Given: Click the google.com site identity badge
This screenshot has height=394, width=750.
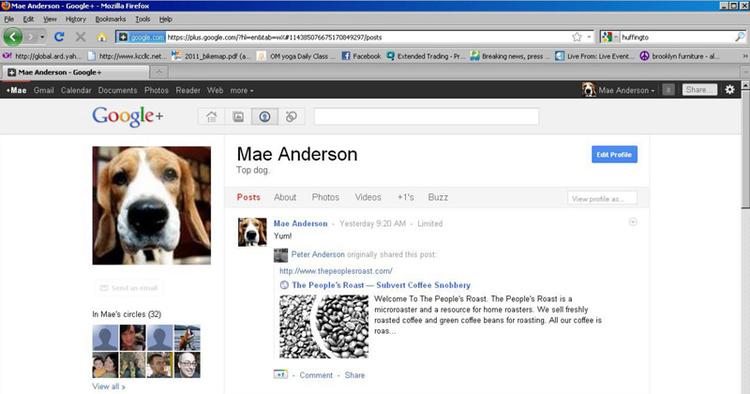Looking at the screenshot, I should [142, 37].
